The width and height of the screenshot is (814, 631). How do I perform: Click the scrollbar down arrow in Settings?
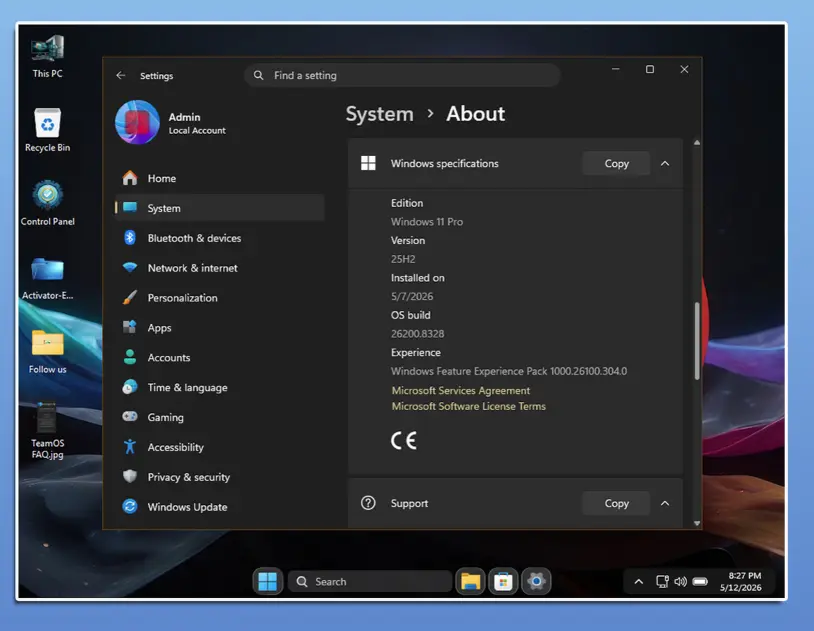point(697,523)
